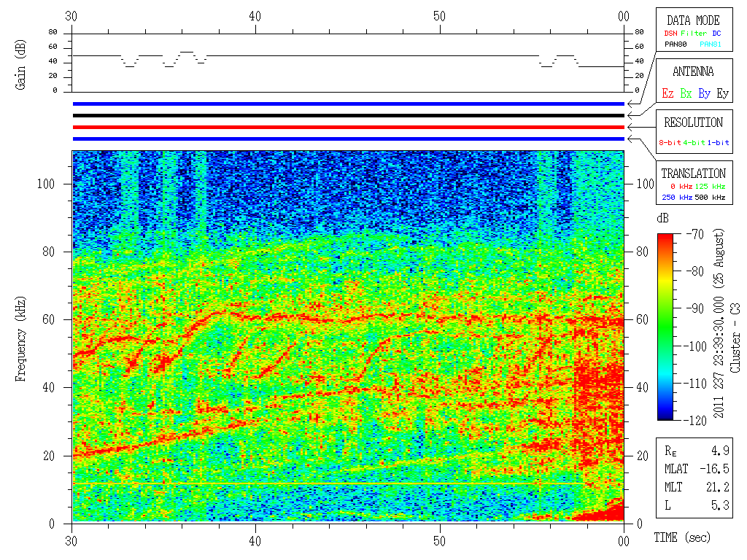Select the black Ey antenna label
The width and height of the screenshot is (747, 560).
point(723,93)
